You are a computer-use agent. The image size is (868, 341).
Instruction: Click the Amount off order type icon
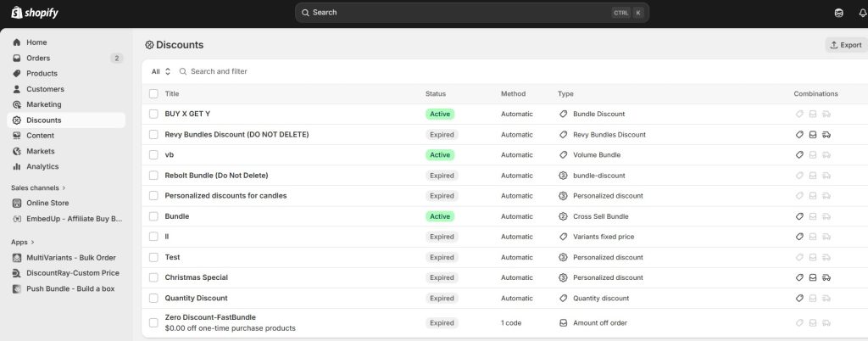(563, 322)
